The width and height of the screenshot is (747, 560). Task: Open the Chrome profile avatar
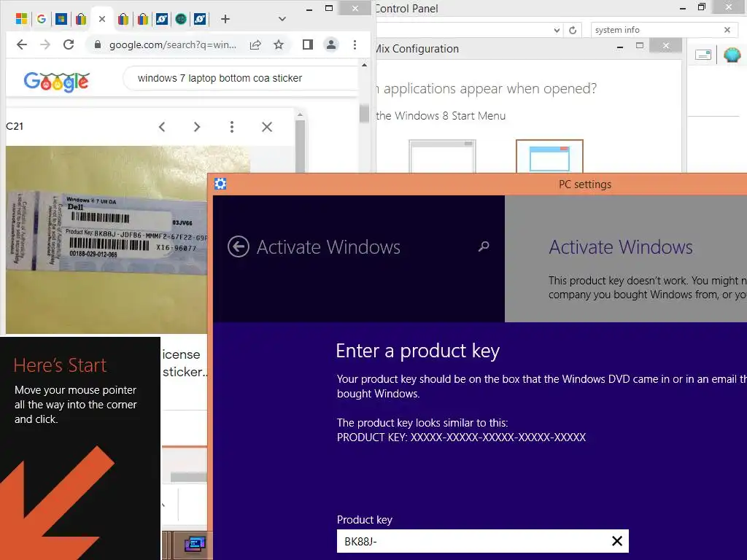(x=331, y=44)
